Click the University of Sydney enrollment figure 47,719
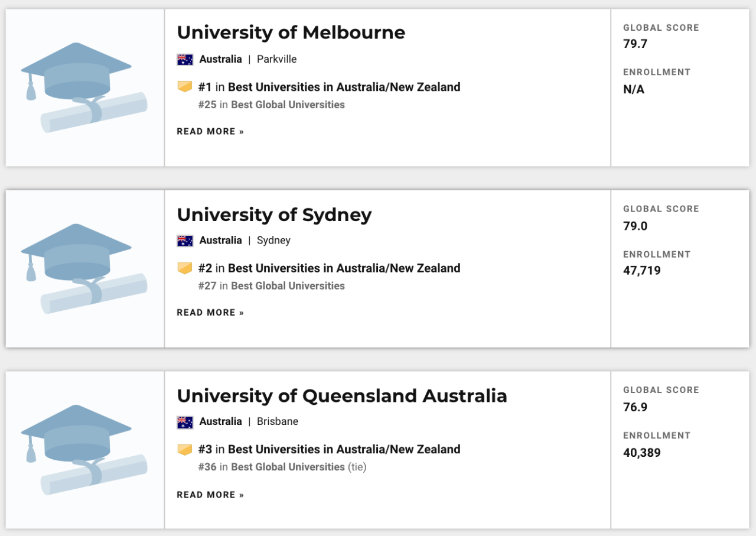 pyautogui.click(x=641, y=271)
